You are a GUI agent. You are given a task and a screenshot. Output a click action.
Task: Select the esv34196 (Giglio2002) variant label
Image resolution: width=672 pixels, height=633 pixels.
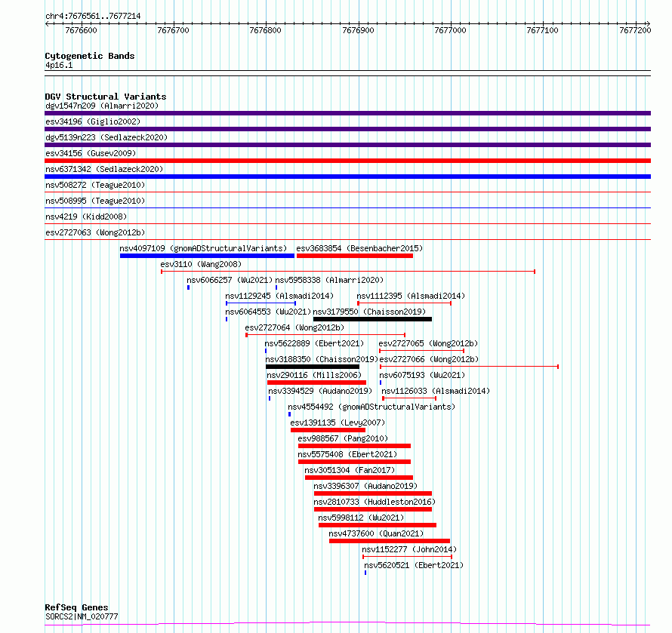pyautogui.click(x=93, y=121)
